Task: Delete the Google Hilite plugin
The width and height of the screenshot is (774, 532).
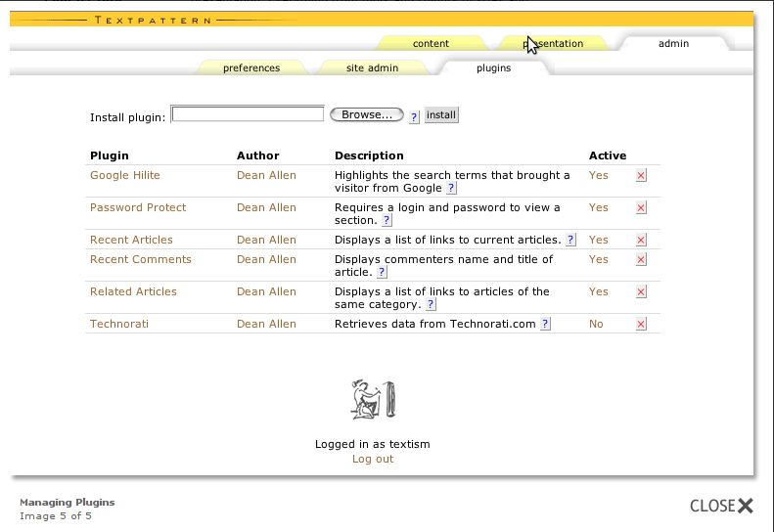Action: 641,175
